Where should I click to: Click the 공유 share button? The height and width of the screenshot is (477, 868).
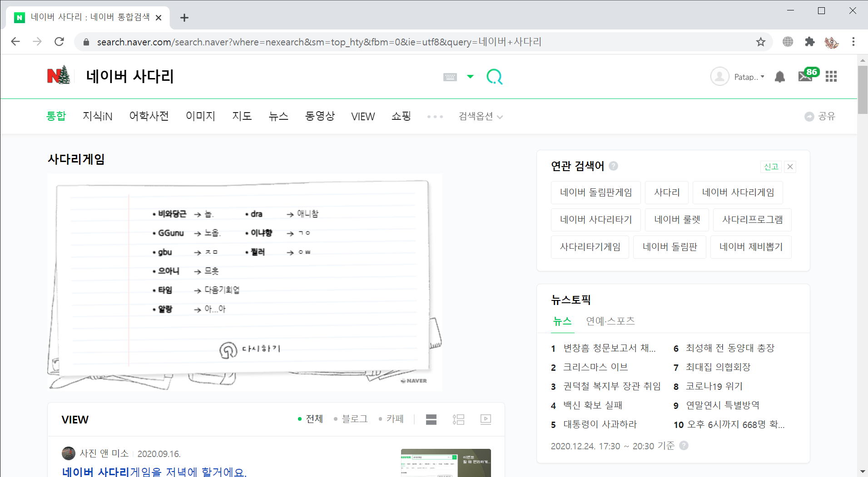820,116
